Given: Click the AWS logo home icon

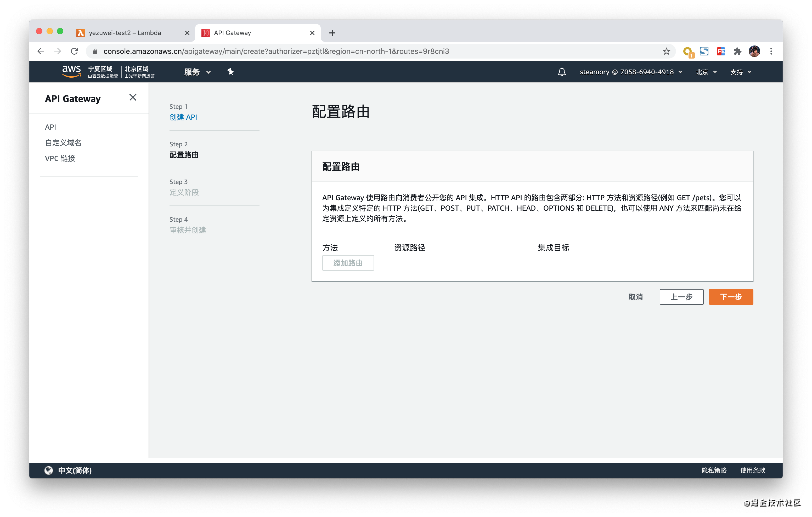Looking at the screenshot, I should (71, 71).
